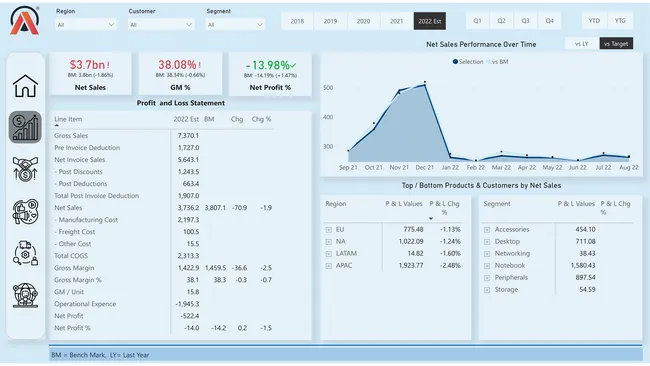
Task: Sort by the Chg % column header
Action: 261,119
